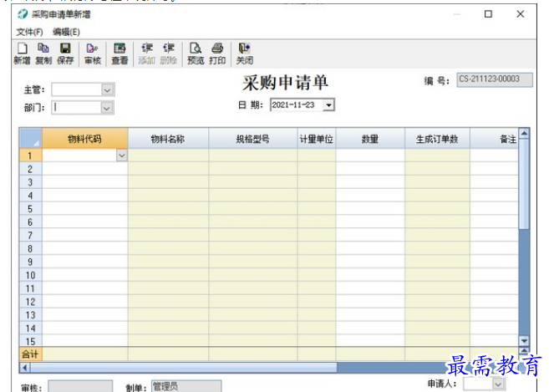549x392 pixels.
Task: Select row header 10
Action: pos(30,275)
